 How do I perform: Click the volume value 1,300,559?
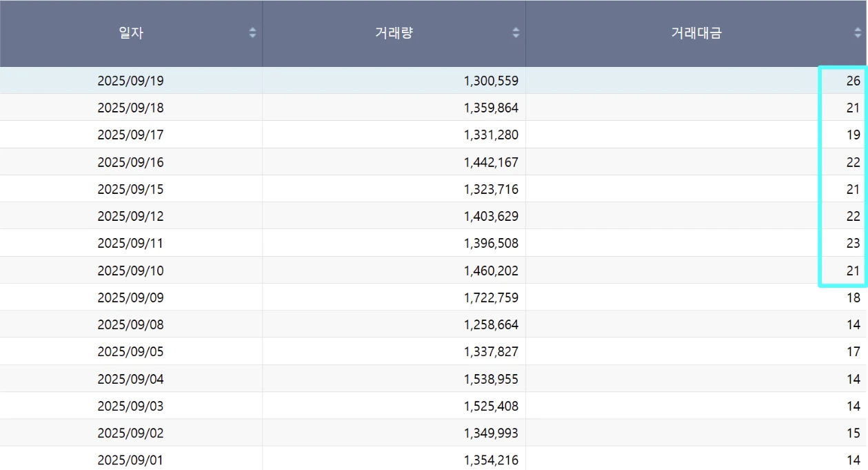click(491, 81)
